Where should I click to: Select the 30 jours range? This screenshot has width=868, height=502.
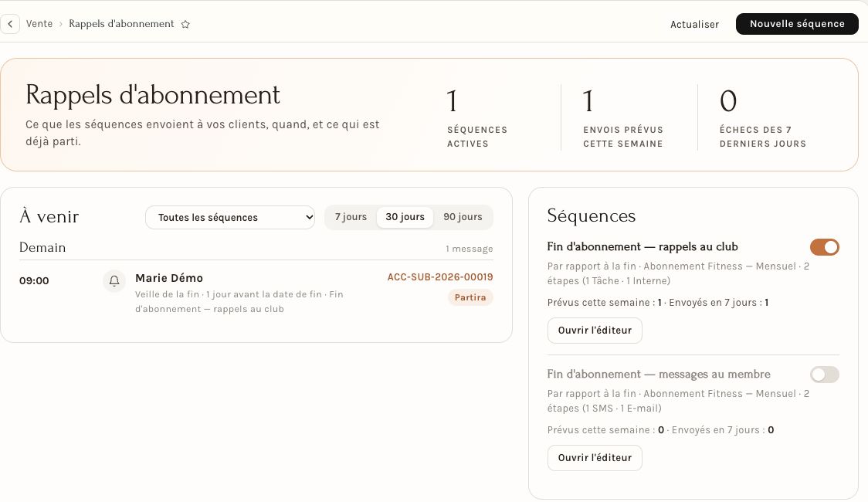(405, 217)
